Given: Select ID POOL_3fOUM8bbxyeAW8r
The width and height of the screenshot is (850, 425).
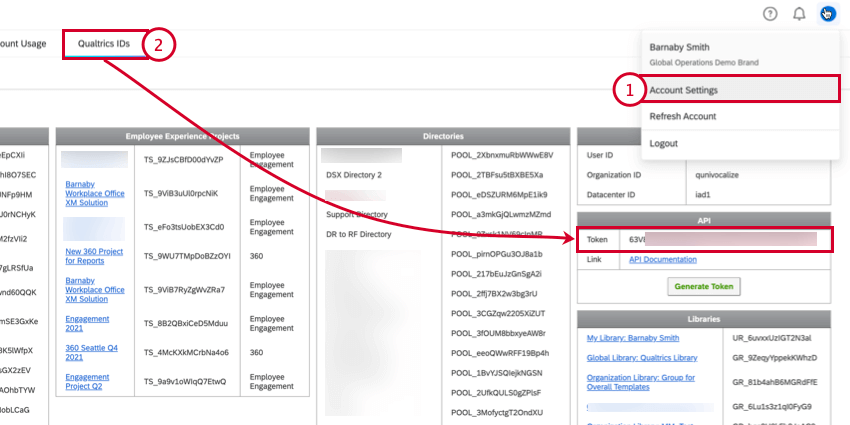Looking at the screenshot, I should coord(498,333).
